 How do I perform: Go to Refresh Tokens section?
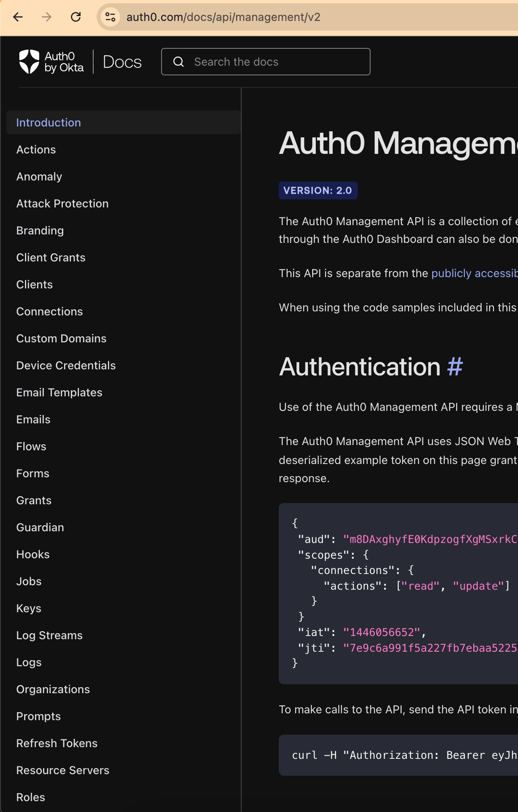tap(57, 743)
